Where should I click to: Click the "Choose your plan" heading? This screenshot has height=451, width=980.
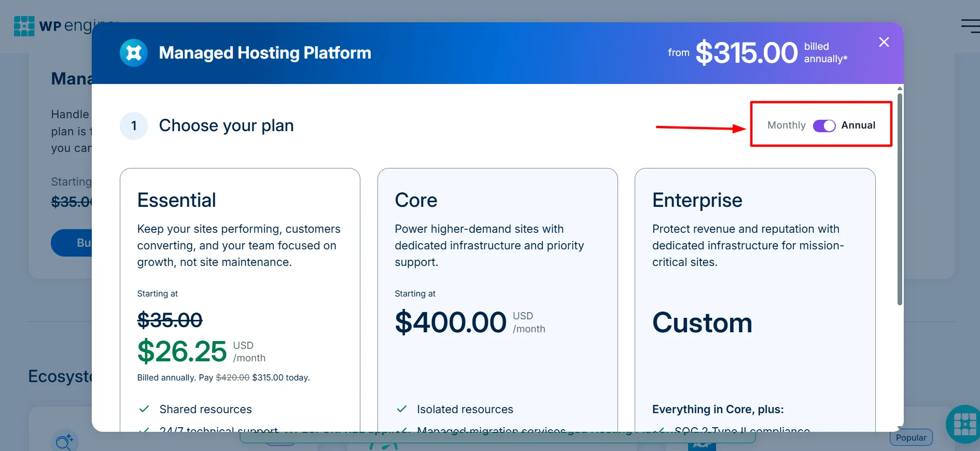[x=227, y=126]
